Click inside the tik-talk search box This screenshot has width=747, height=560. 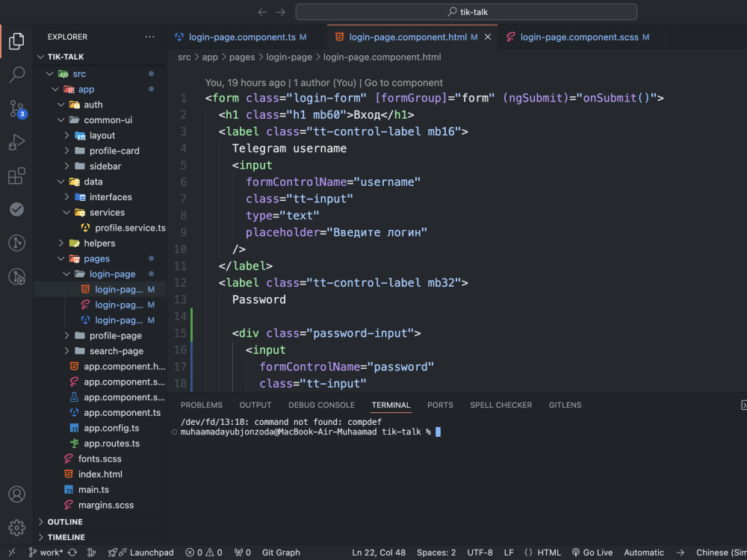(466, 11)
